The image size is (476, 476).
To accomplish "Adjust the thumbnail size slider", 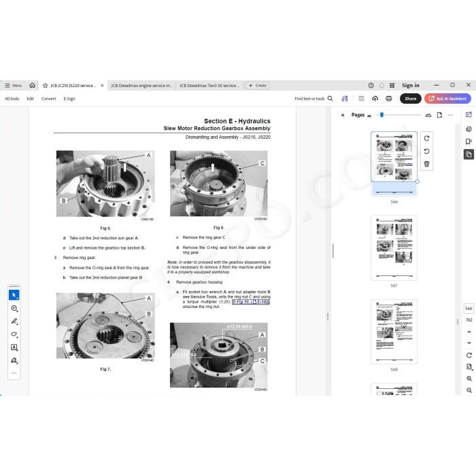I will tap(382, 115).
